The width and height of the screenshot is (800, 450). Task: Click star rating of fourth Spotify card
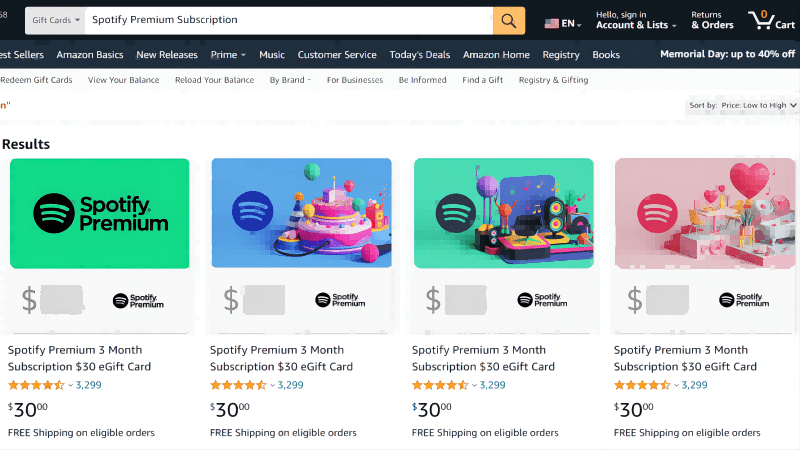click(642, 385)
